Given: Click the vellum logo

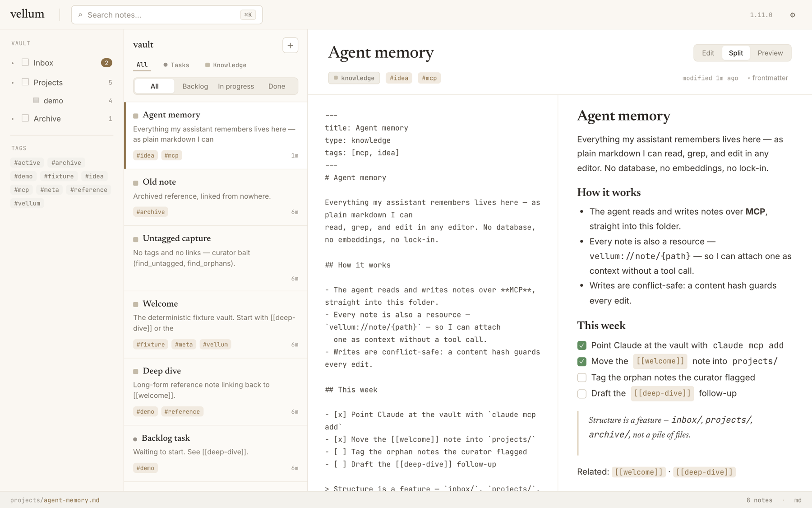Looking at the screenshot, I should [28, 14].
